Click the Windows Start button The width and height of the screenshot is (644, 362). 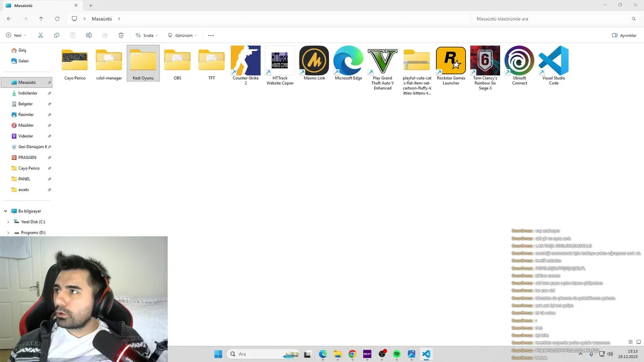click(x=218, y=354)
